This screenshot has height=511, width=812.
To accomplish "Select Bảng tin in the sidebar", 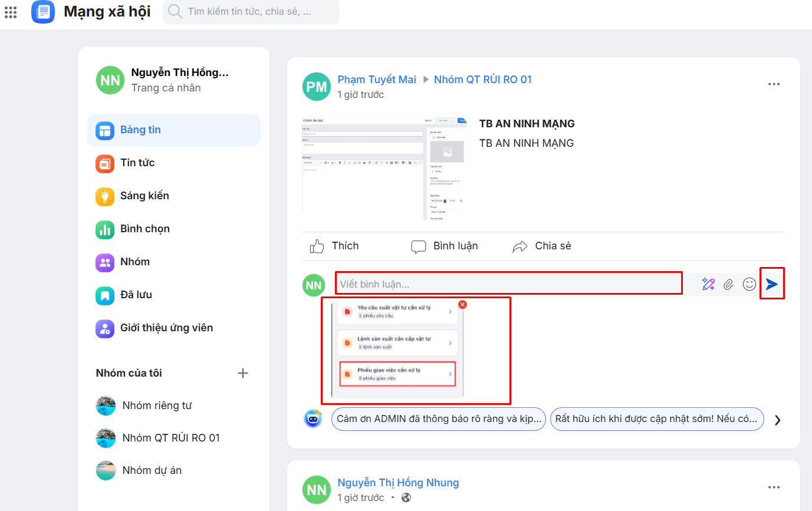I will (173, 130).
